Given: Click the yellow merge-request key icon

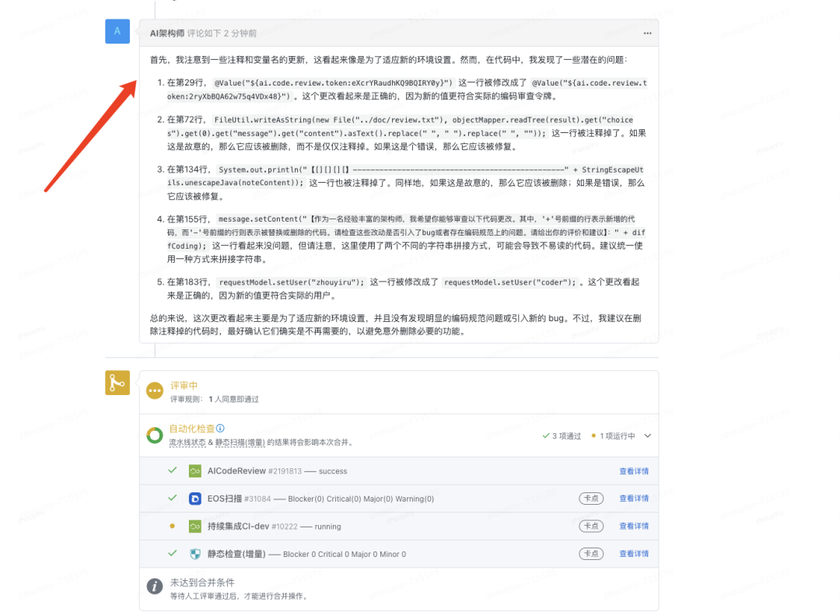Looking at the screenshot, I should (x=117, y=383).
